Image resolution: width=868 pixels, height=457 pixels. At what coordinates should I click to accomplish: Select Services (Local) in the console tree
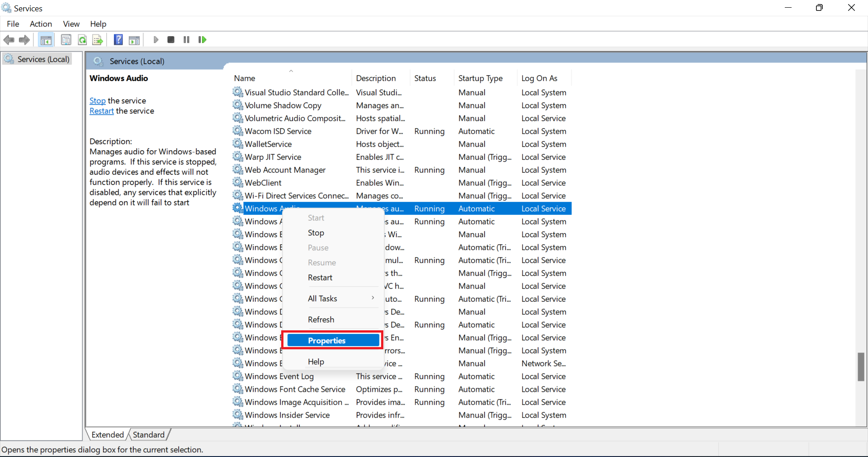pyautogui.click(x=43, y=59)
